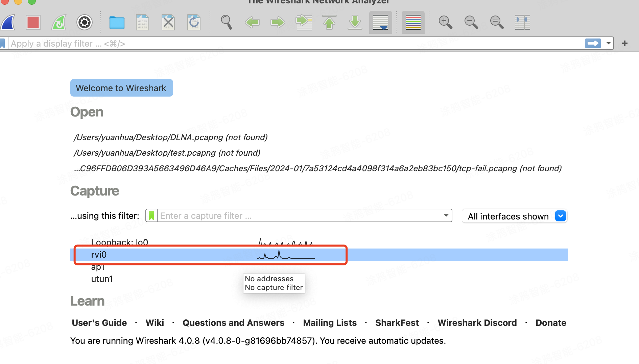
Task: Focus the display filter input field
Action: (296, 44)
